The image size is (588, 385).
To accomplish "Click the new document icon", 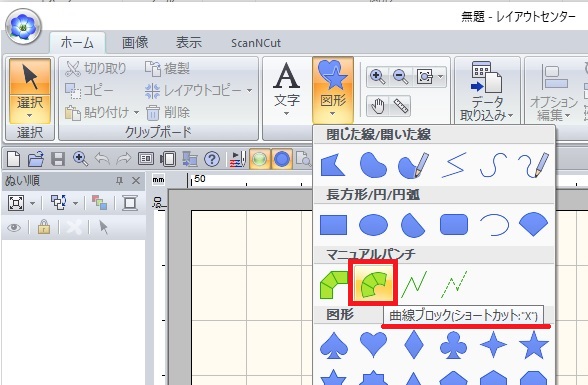I will [x=14, y=159].
